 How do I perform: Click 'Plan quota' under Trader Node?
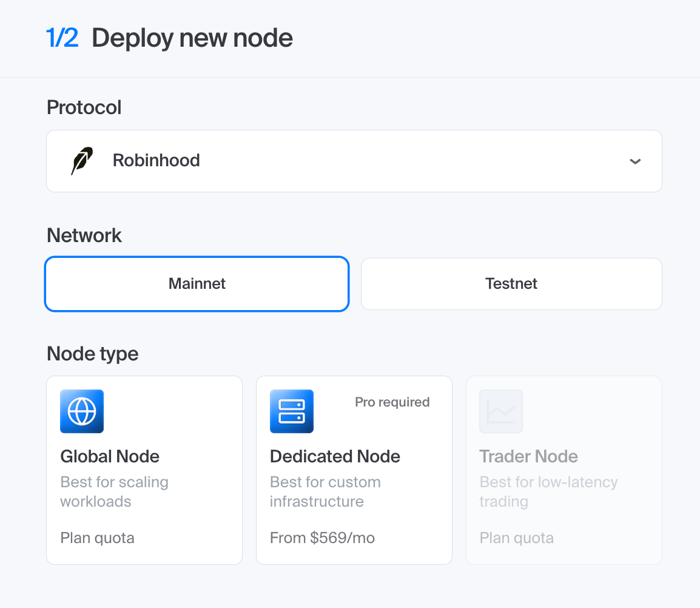click(x=517, y=538)
